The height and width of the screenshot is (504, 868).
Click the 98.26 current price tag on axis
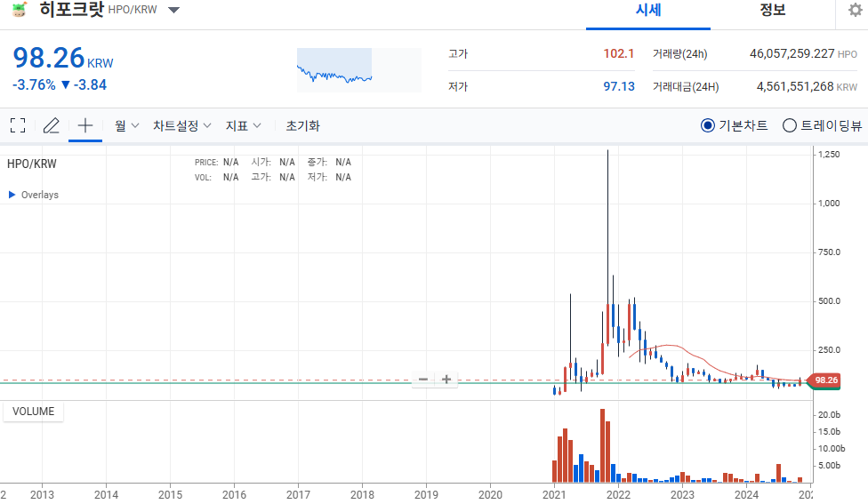click(x=825, y=380)
